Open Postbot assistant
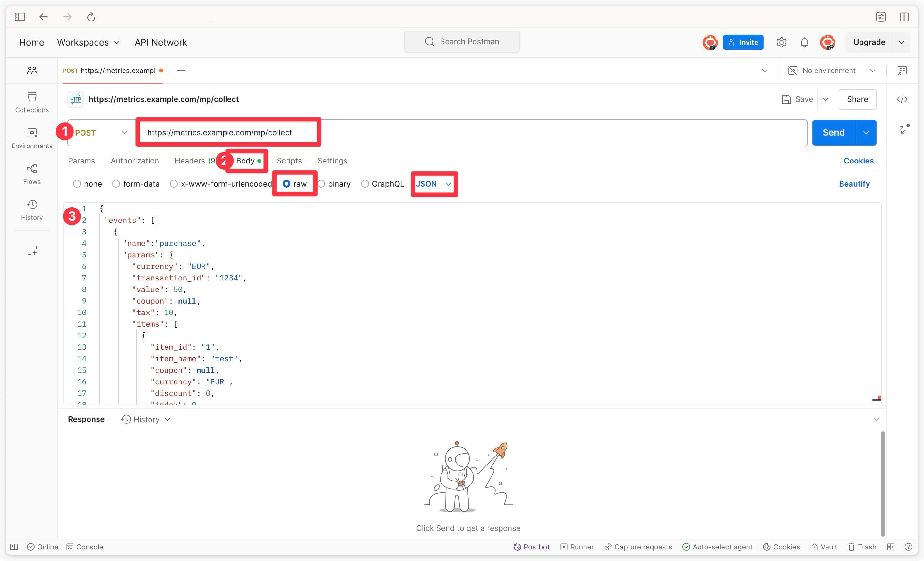The width and height of the screenshot is (924, 561). (531, 547)
